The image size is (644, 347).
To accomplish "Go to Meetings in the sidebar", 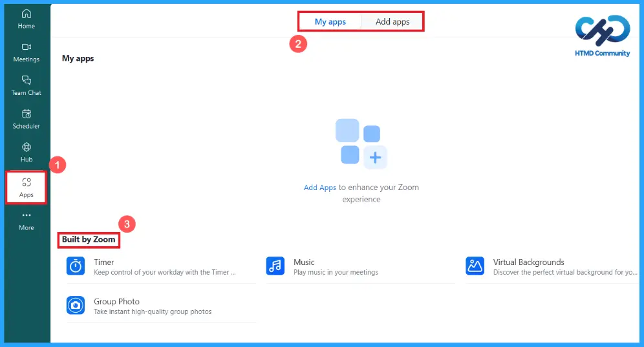I will click(27, 52).
